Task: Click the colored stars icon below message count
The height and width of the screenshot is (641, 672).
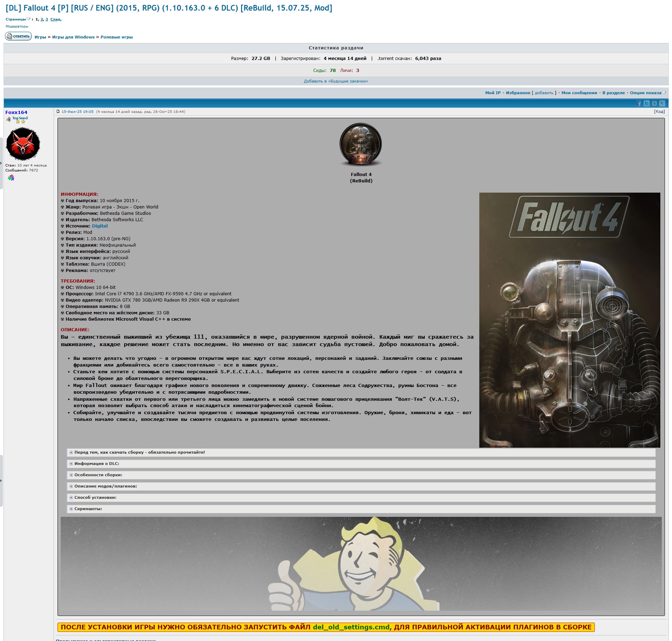Action: click(11, 177)
